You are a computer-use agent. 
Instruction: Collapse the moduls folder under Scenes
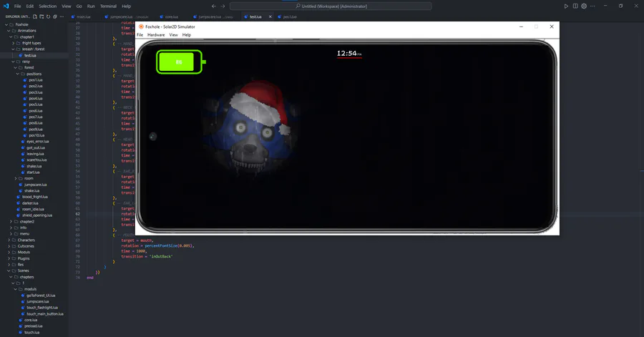click(16, 289)
